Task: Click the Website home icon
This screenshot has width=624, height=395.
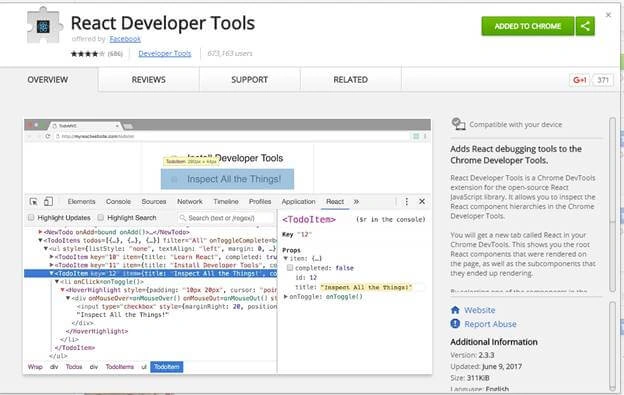Action: coord(455,310)
